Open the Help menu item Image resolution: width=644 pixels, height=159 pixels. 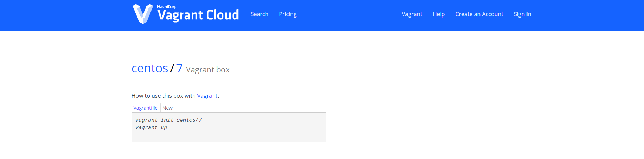(x=438, y=14)
